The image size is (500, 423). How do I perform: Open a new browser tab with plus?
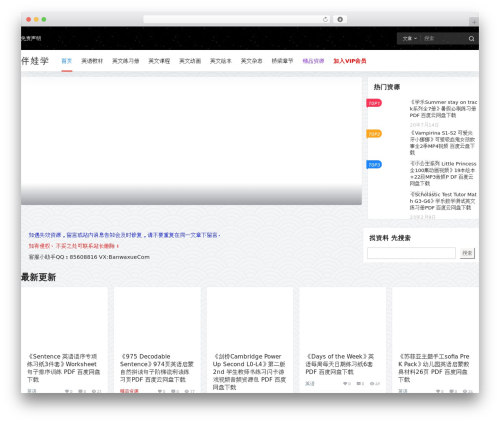(x=474, y=22)
